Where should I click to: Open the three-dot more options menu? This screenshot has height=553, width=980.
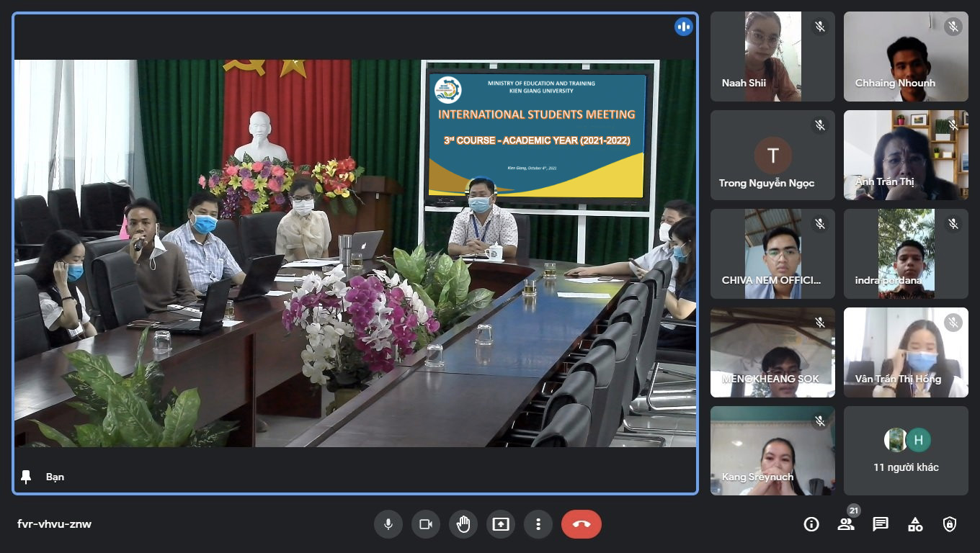[538, 524]
